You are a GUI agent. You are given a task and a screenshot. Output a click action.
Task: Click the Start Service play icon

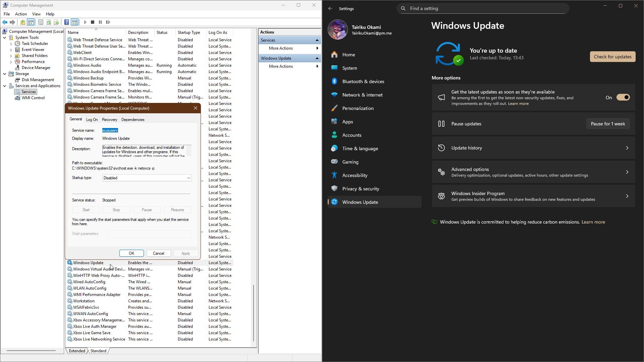[85, 22]
